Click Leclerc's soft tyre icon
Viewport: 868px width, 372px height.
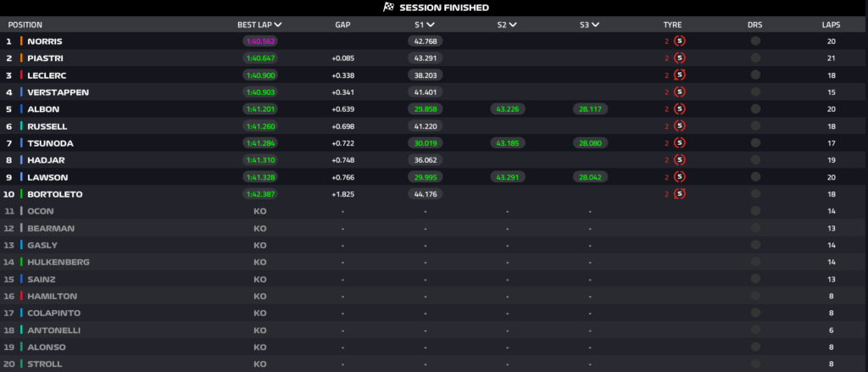(680, 75)
